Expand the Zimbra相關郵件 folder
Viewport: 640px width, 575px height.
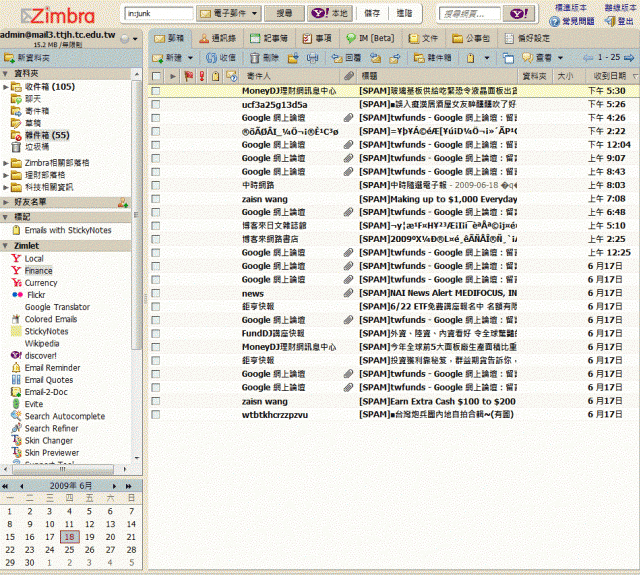point(5,163)
